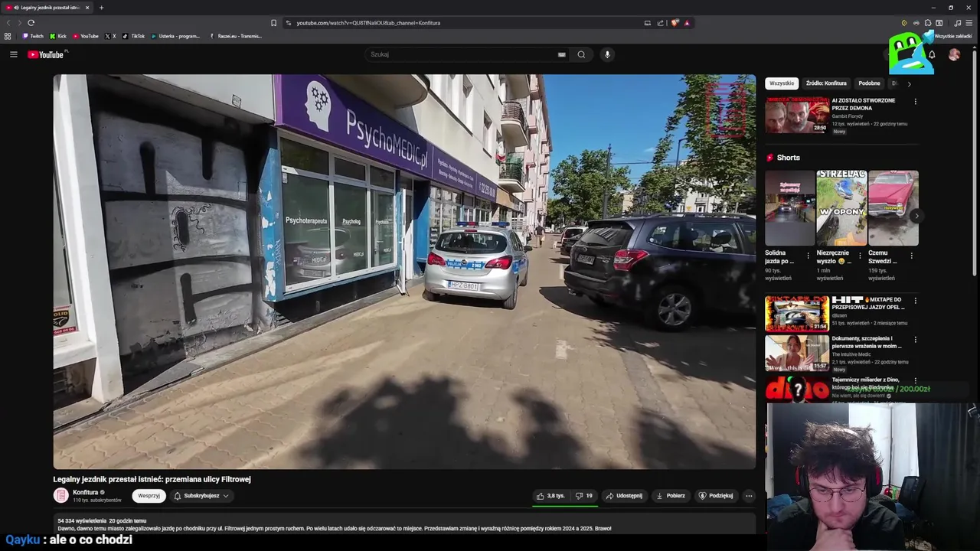The height and width of the screenshot is (551, 980).
Task: Click the Podziękuj thanks button
Action: point(716,496)
